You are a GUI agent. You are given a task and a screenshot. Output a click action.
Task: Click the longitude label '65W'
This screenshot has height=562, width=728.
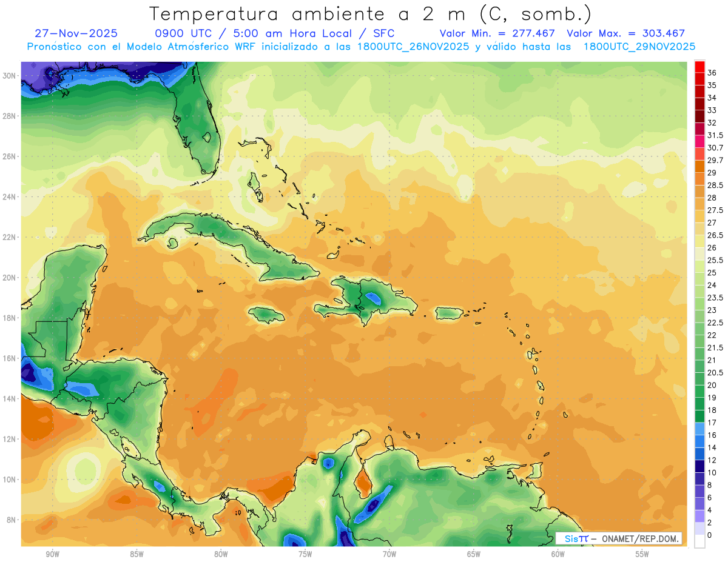474,555
